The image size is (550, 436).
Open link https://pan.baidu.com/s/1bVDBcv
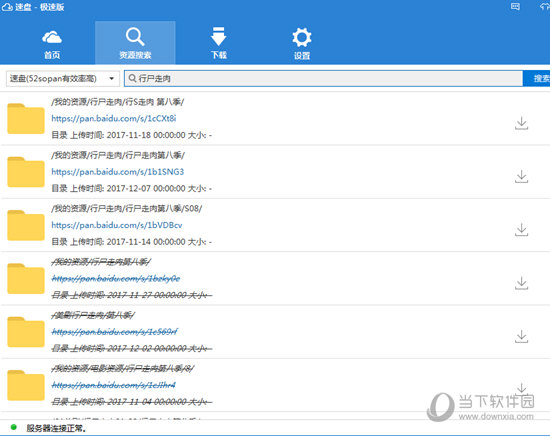pyautogui.click(x=117, y=225)
